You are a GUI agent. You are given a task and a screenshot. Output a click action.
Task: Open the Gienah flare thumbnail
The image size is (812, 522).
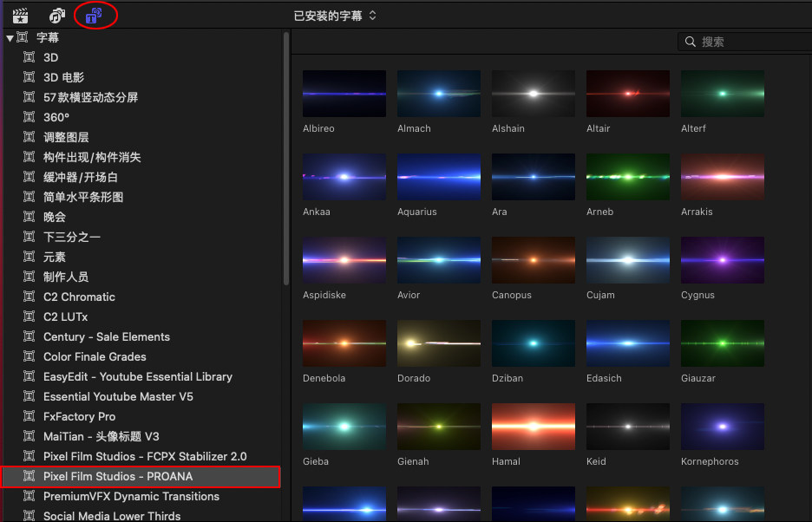[x=439, y=427]
